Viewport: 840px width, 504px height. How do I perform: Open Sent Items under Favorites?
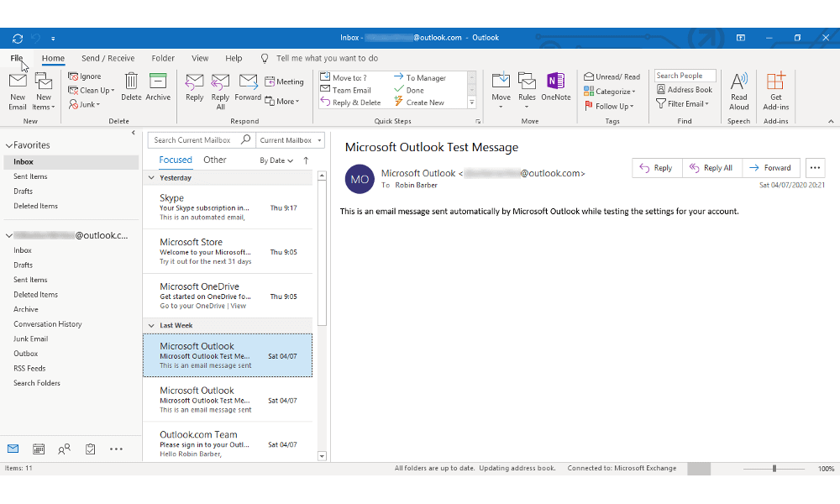pos(30,176)
